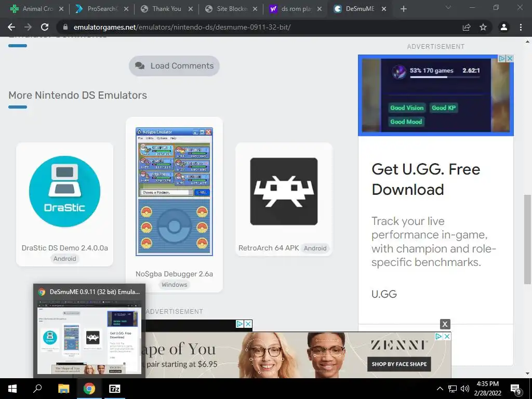The height and width of the screenshot is (399, 532).
Task: Open File Explorer from the taskbar
Action: point(63,389)
